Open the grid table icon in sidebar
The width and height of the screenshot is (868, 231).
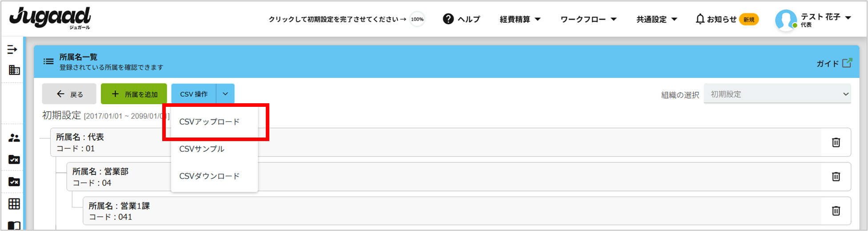(14, 204)
